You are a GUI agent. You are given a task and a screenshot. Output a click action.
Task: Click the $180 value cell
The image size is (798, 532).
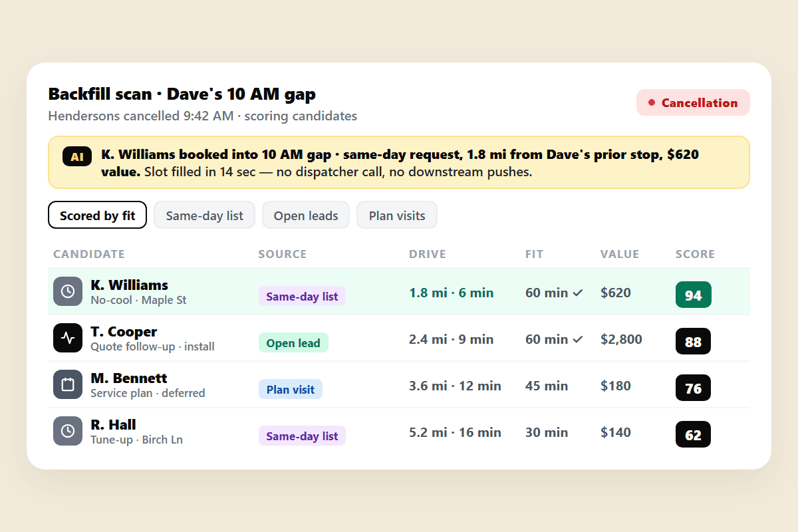tap(616, 386)
